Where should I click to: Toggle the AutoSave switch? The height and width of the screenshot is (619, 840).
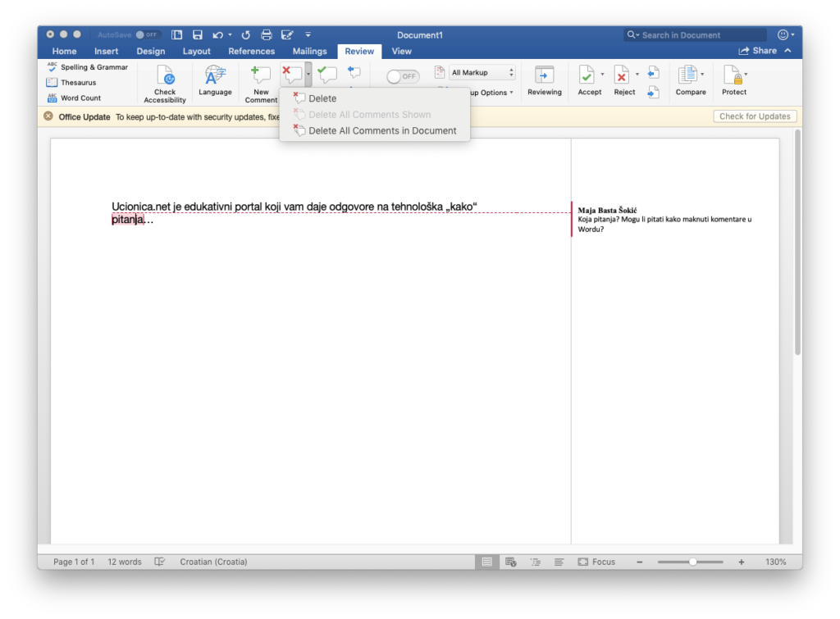point(148,35)
